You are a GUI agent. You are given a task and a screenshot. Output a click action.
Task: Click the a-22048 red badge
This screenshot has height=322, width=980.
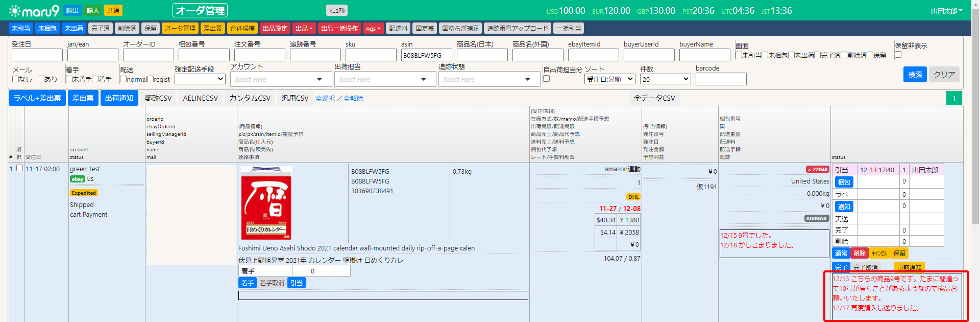click(817, 170)
